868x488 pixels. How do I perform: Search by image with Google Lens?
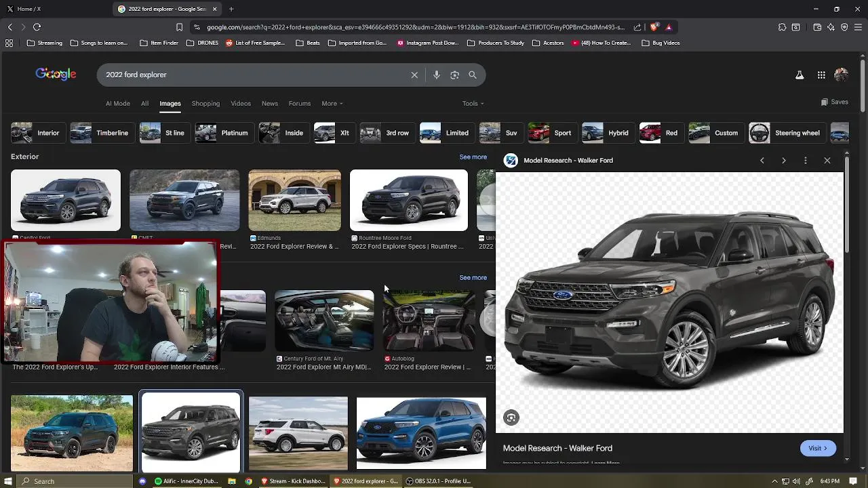tap(454, 75)
